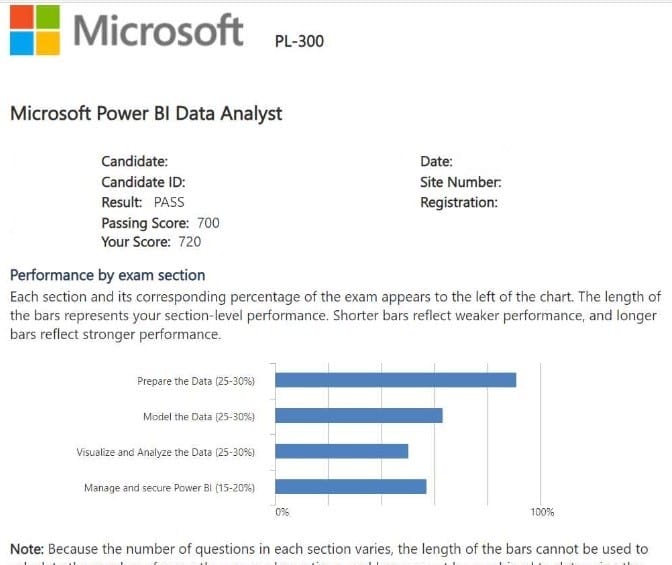Click the Date label
The height and width of the screenshot is (565, 672).
tap(436, 161)
